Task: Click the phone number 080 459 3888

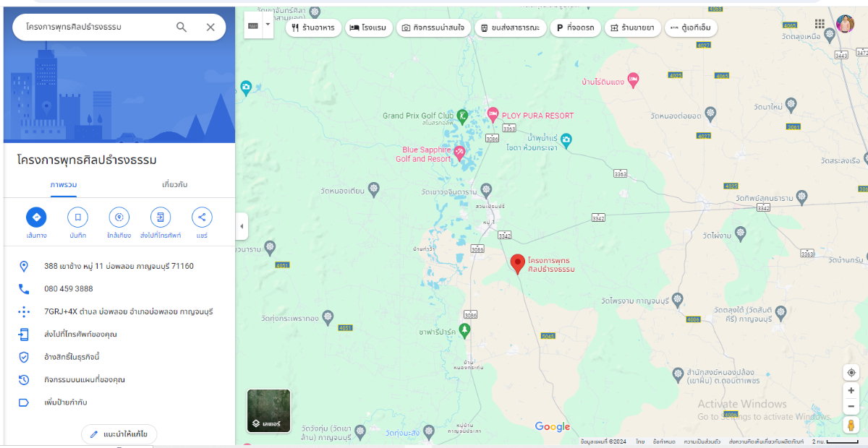Action: 69,289
